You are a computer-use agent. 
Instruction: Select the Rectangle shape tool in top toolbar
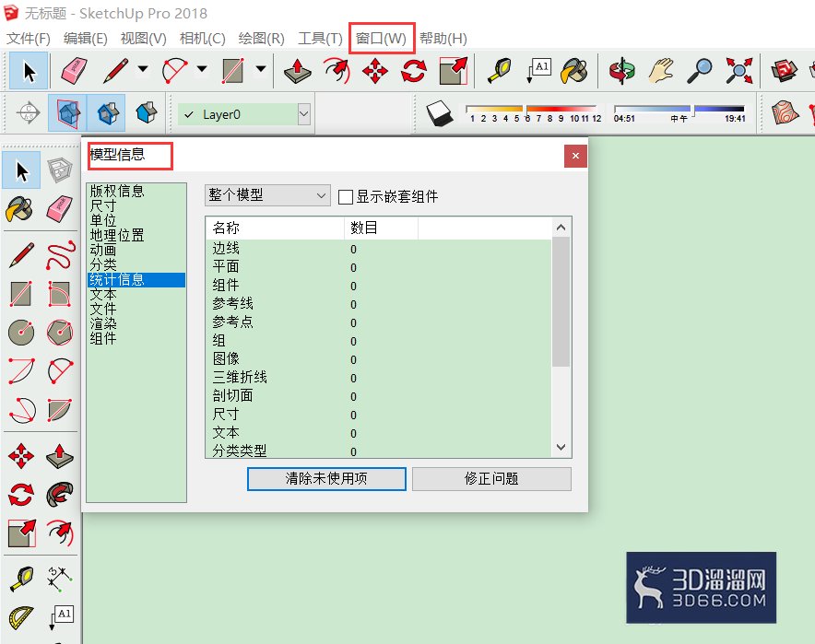point(232,71)
